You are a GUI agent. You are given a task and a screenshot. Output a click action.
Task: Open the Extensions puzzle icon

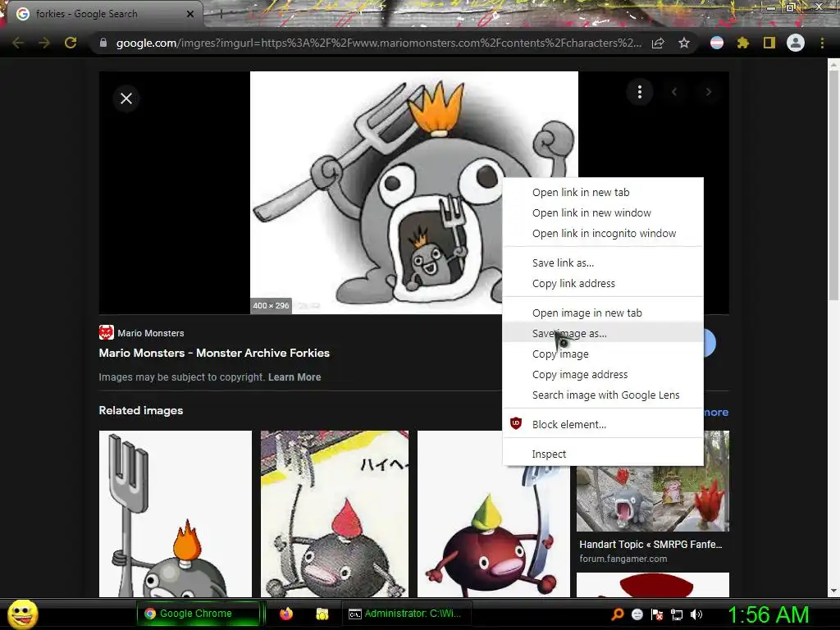click(742, 43)
